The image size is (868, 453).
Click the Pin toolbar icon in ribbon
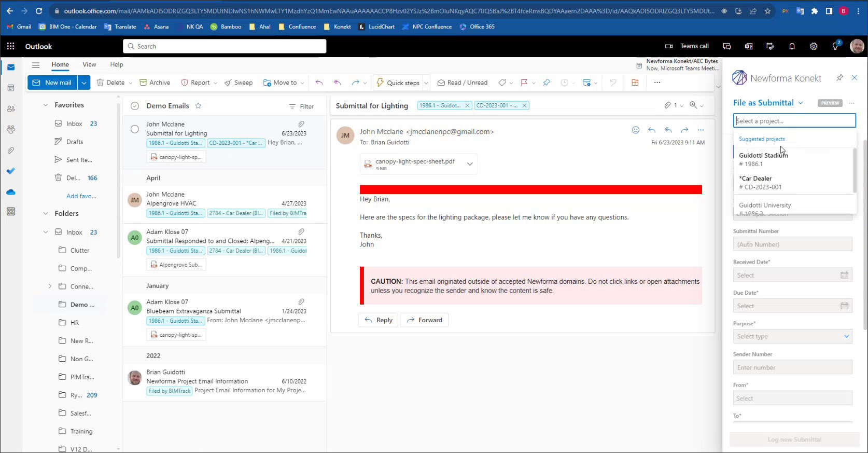click(x=547, y=83)
